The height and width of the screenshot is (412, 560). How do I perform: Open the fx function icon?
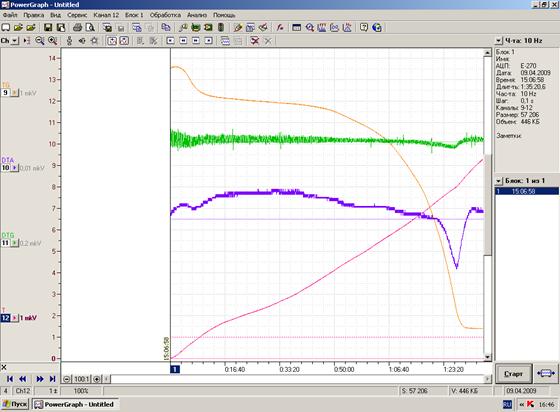tap(280, 27)
